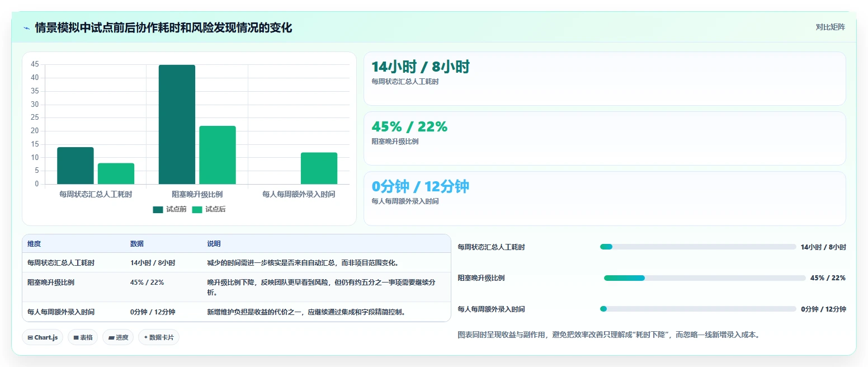Click table cell 每周状态汇总人工耗时

coord(61,263)
